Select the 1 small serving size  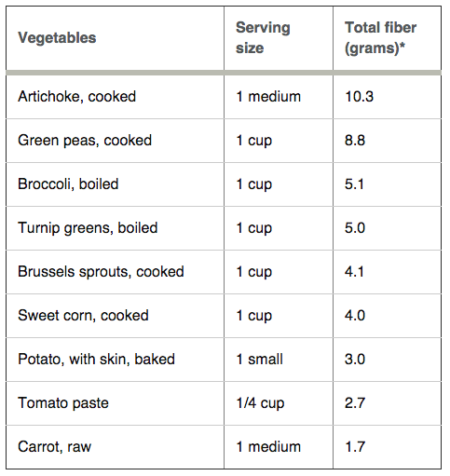pyautogui.click(x=259, y=360)
